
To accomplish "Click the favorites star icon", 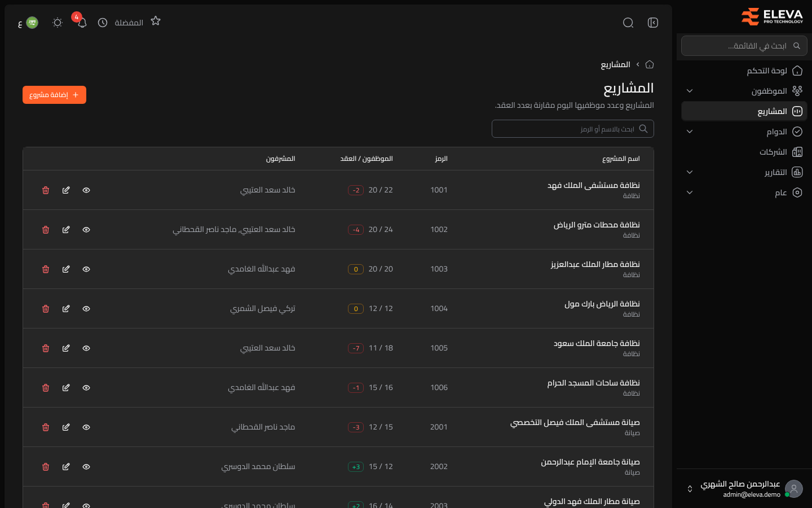I will point(156,21).
